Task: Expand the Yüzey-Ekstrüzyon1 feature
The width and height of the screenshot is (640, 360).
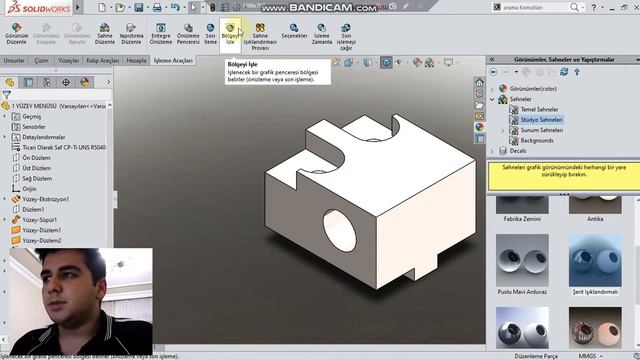Action: [4, 199]
